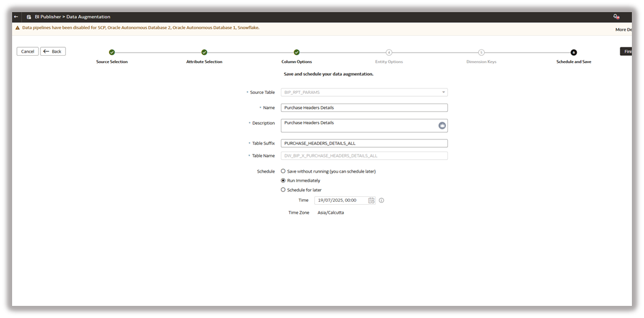Click the Back button
This screenshot has width=644, height=318.
click(x=53, y=51)
